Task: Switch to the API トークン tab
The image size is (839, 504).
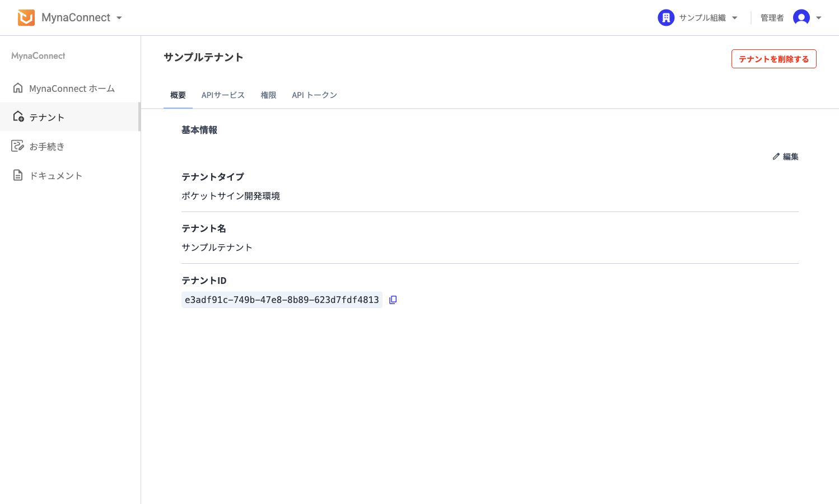Action: 314,95
